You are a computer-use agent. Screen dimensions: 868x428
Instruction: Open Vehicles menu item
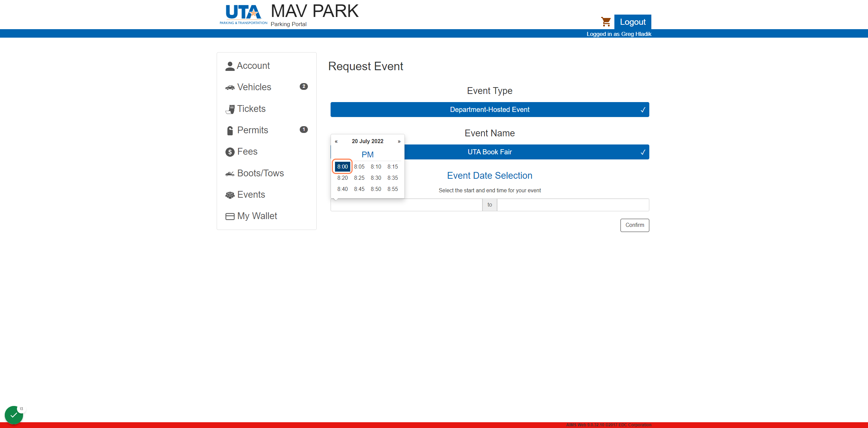coord(267,87)
